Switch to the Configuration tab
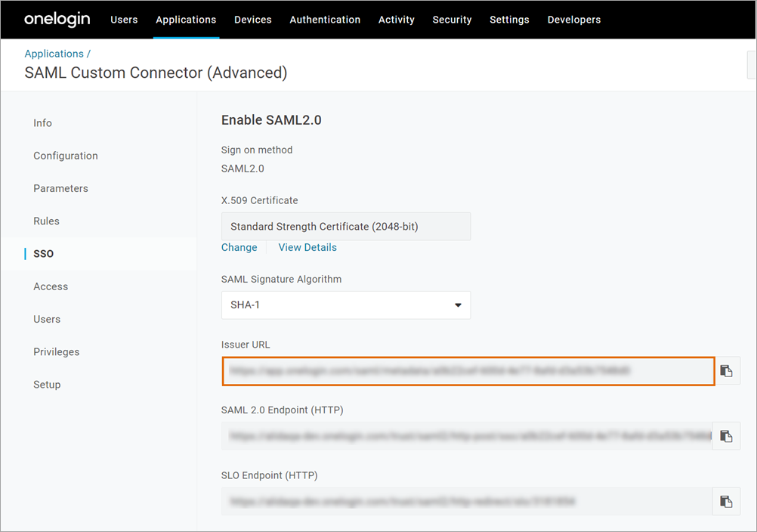 [x=66, y=156]
